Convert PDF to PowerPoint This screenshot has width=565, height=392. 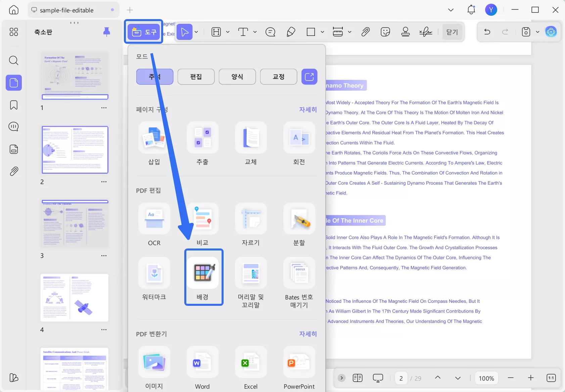pyautogui.click(x=299, y=368)
